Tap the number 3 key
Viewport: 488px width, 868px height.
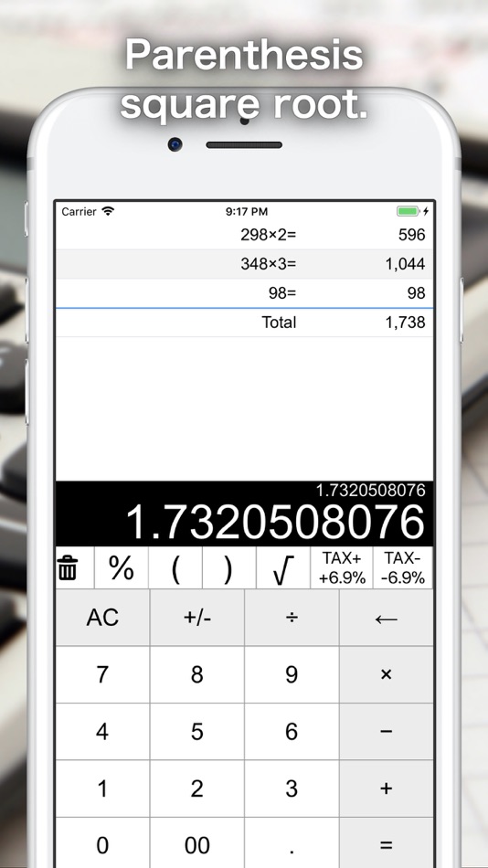pos(292,789)
